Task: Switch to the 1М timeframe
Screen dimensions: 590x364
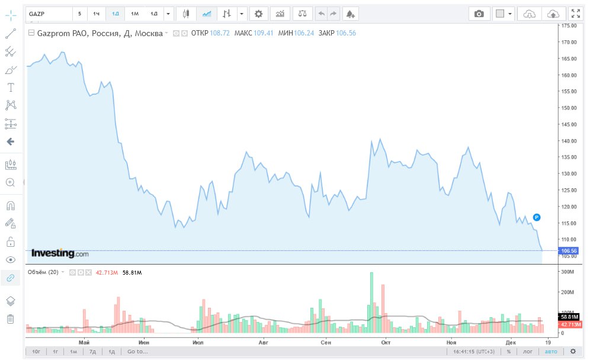Action: tap(134, 14)
